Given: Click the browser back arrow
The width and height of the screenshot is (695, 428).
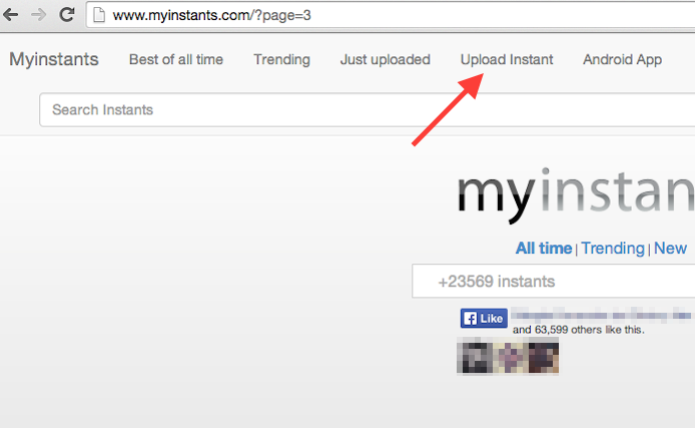Looking at the screenshot, I should pos(10,15).
